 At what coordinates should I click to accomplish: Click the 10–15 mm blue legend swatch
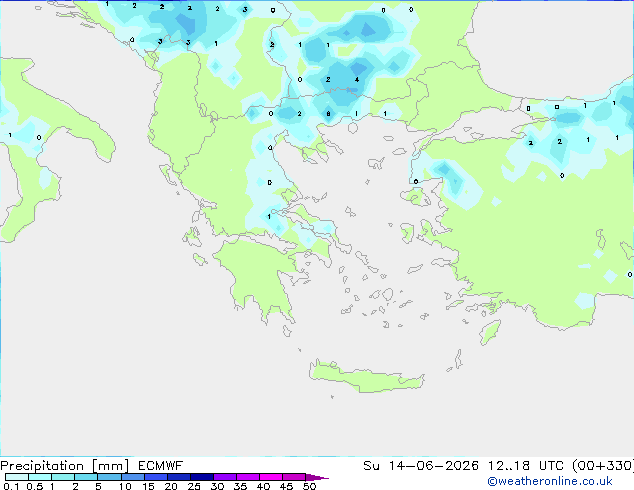tap(132, 477)
